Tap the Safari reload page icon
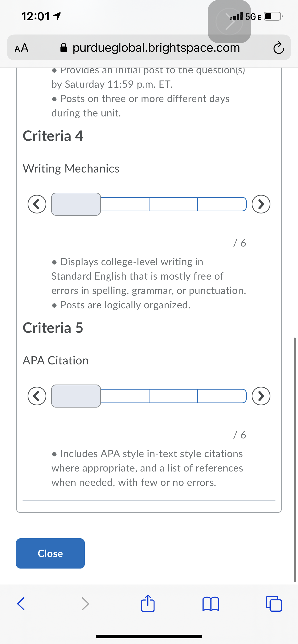Viewport: 298px width, 644px height. pyautogui.click(x=279, y=48)
